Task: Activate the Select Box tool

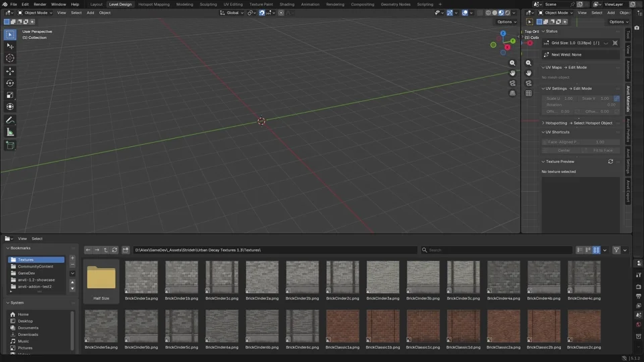Action: click(10, 34)
